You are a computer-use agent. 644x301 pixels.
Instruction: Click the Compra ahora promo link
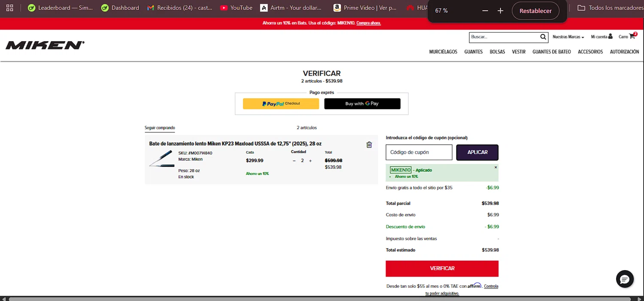tap(368, 23)
